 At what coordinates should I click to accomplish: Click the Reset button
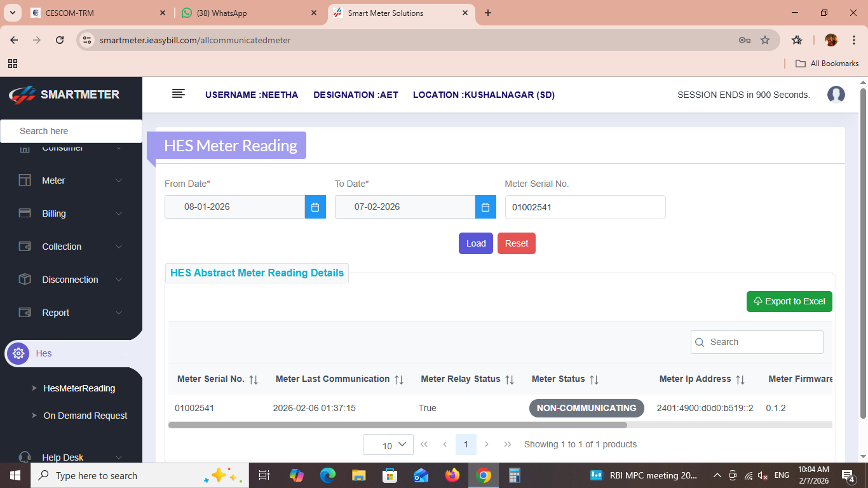click(x=517, y=243)
